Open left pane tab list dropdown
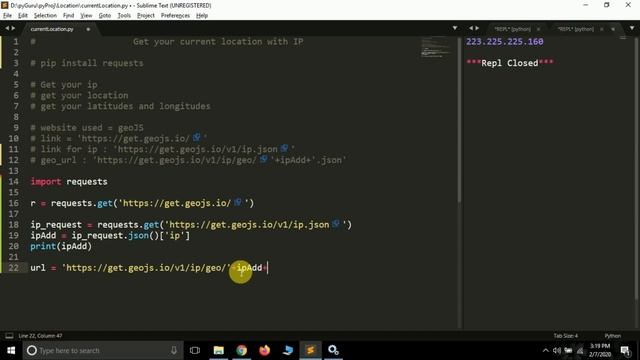The height and width of the screenshot is (360, 640). [x=455, y=28]
